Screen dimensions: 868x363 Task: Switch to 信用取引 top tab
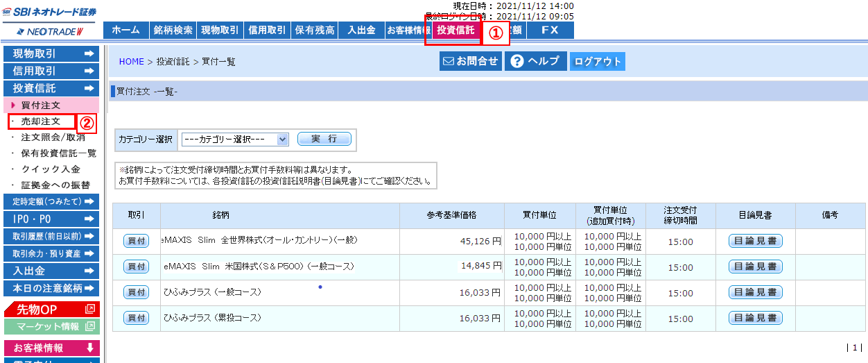tap(267, 31)
